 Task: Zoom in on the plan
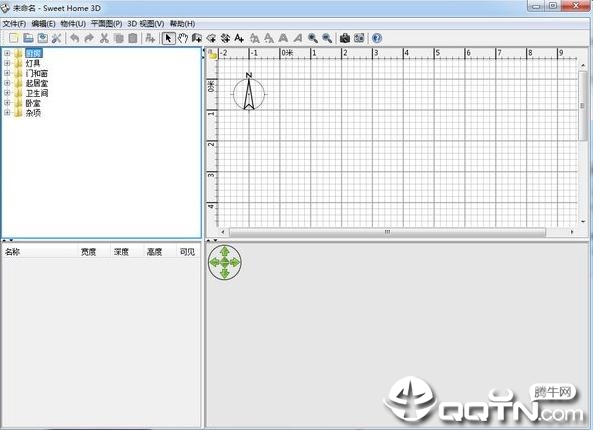[313, 38]
